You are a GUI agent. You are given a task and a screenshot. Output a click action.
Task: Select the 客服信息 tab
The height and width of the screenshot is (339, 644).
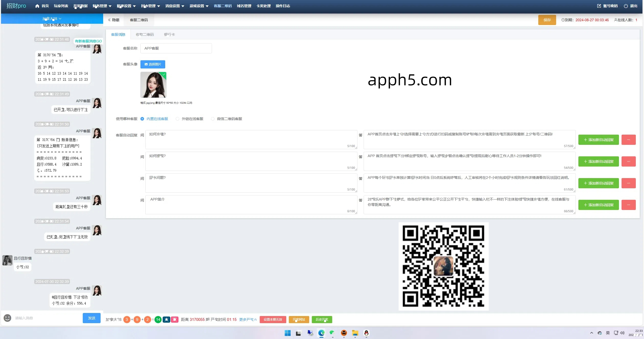click(118, 34)
